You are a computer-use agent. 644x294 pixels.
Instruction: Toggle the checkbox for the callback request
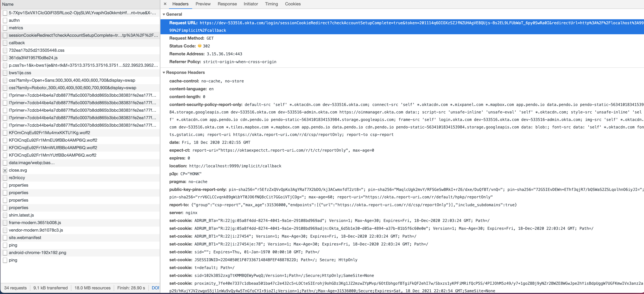pos(5,43)
